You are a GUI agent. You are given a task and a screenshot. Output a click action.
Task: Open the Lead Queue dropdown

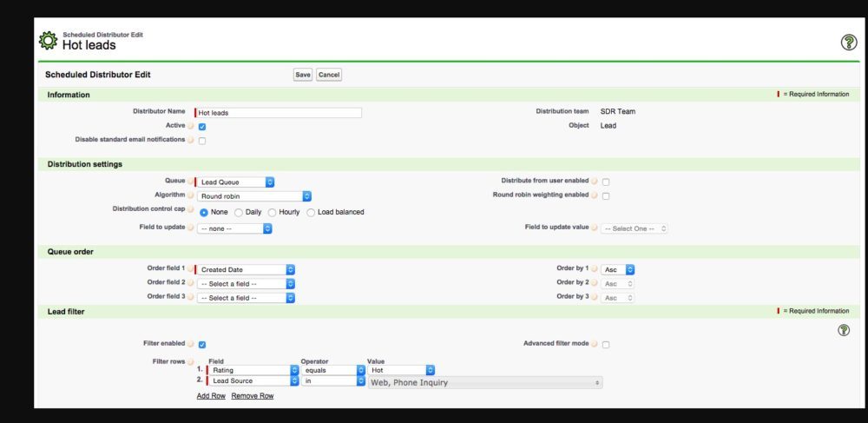click(x=235, y=182)
